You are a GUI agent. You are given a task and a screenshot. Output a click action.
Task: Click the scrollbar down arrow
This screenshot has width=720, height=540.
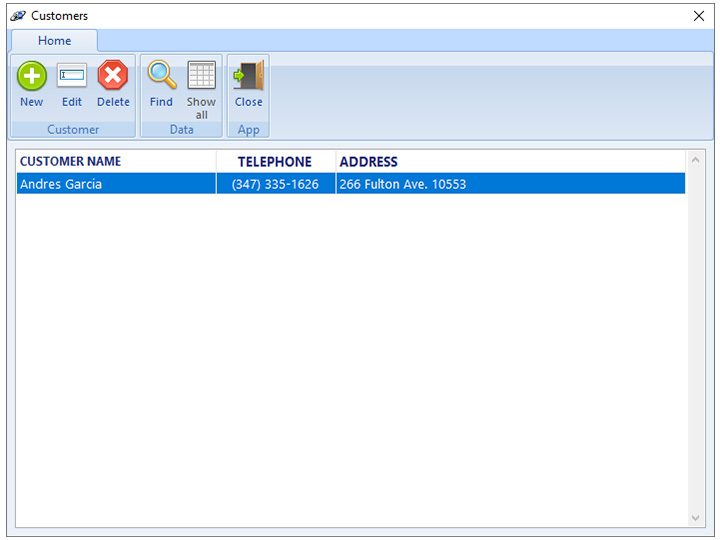tap(697, 518)
